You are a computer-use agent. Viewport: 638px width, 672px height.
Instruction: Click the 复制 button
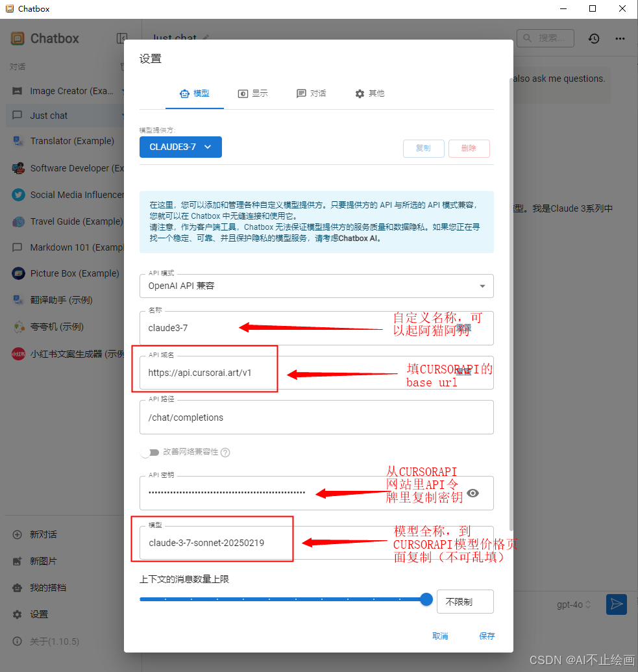pos(423,148)
